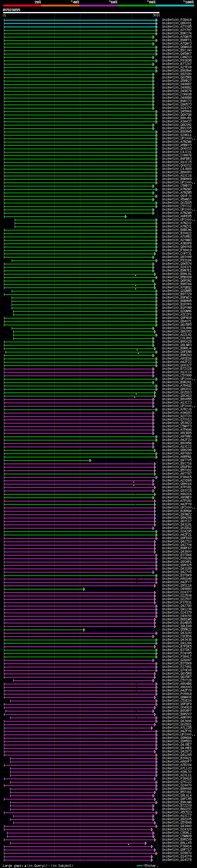Image resolution: width=197 pixels, height=868 pixels.
Task: Select the label UniRef100_P27481
Action: pos(177,667)
